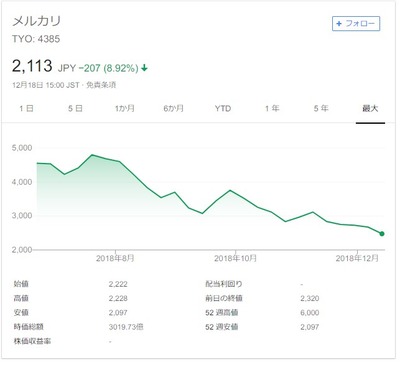The width and height of the screenshot is (400, 365).
Task: Open the 免責条項 disclaimer link
Action: pos(101,85)
